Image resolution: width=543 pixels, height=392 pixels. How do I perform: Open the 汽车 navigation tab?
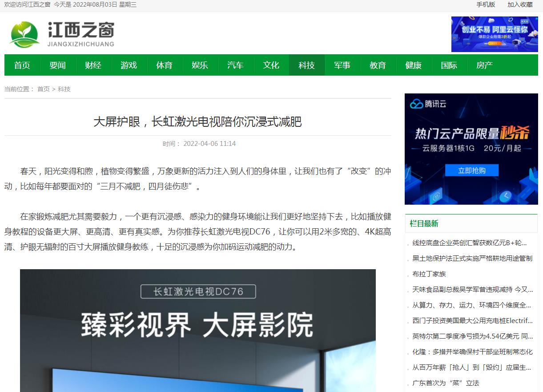[x=236, y=65]
